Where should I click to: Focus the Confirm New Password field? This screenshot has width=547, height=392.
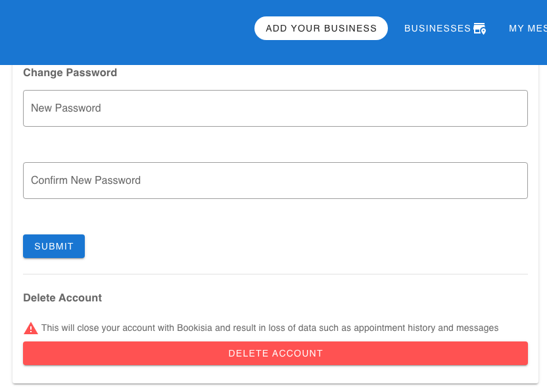[275, 181]
